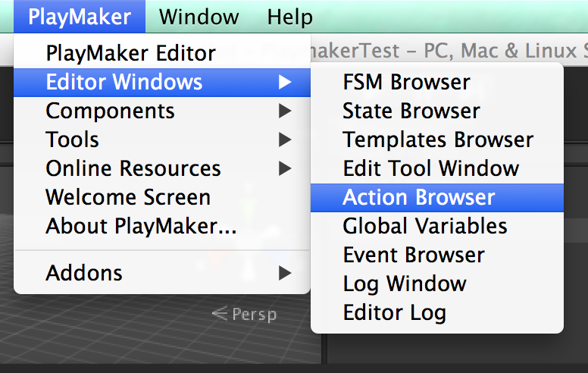Expand the Online Resources submenu
Image resolution: width=588 pixels, height=373 pixels.
(x=162, y=168)
